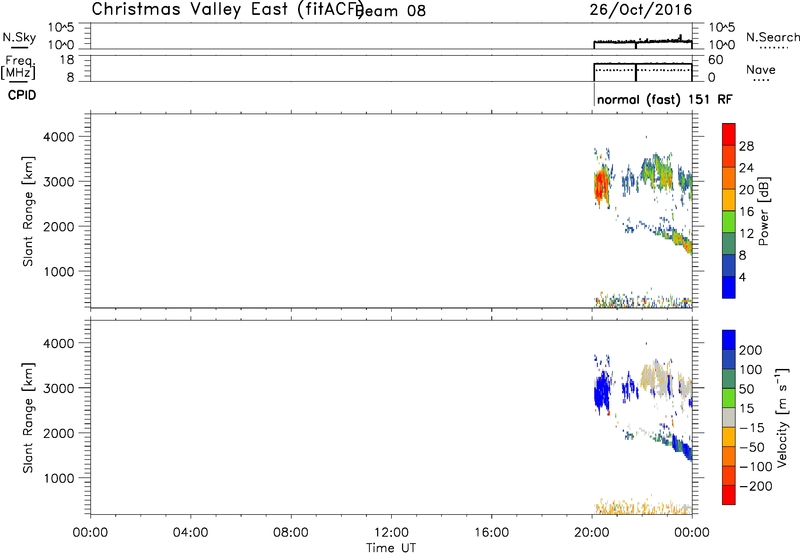800x554 pixels.
Task: Click the 50 label on the velocity colorbar
Action: [746, 389]
